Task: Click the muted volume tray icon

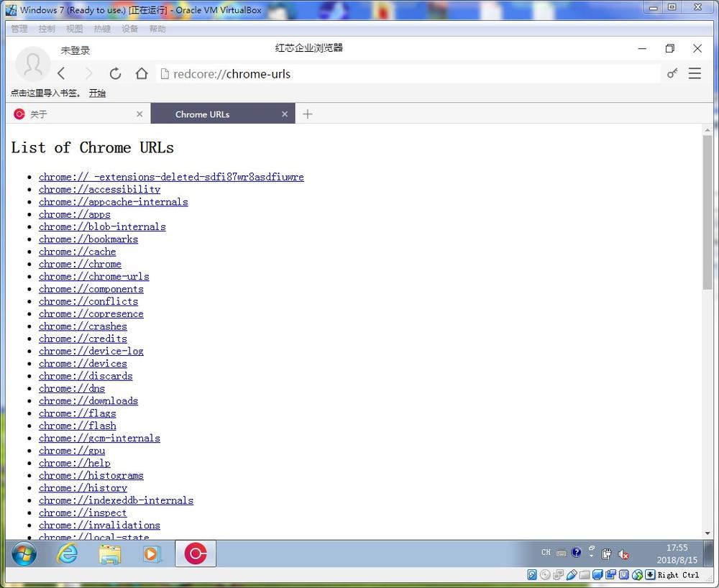Action: (623, 554)
